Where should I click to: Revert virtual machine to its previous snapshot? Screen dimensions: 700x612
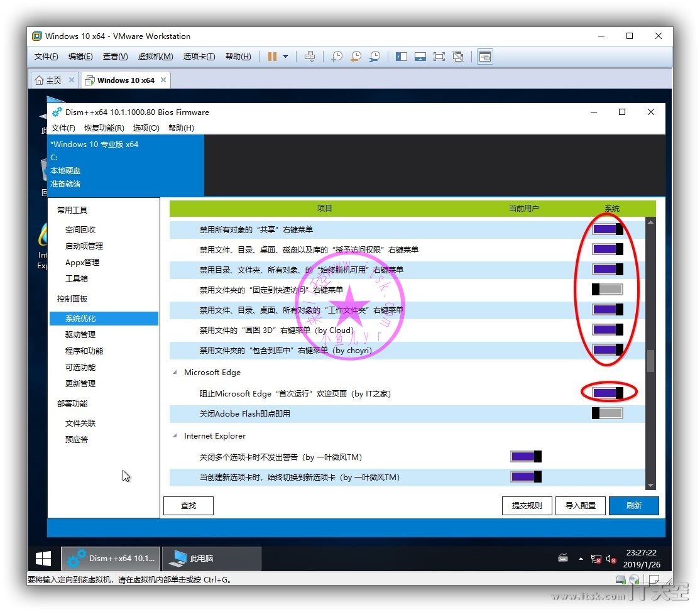tap(356, 57)
